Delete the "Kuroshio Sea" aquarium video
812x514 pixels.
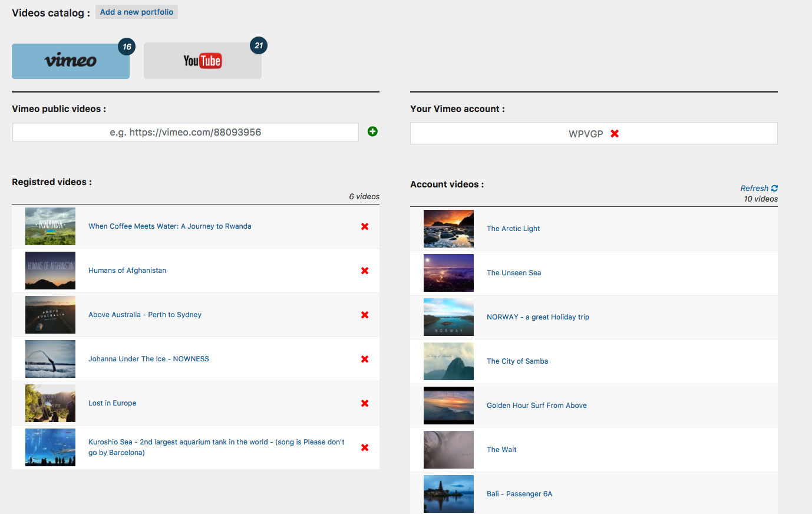[x=365, y=447]
